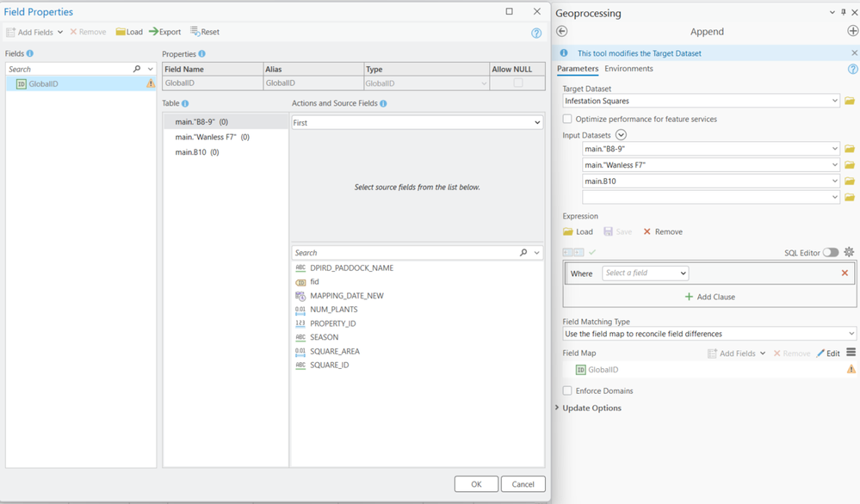The image size is (860, 504).
Task: Select the SQUARE_ID source field
Action: (x=329, y=365)
